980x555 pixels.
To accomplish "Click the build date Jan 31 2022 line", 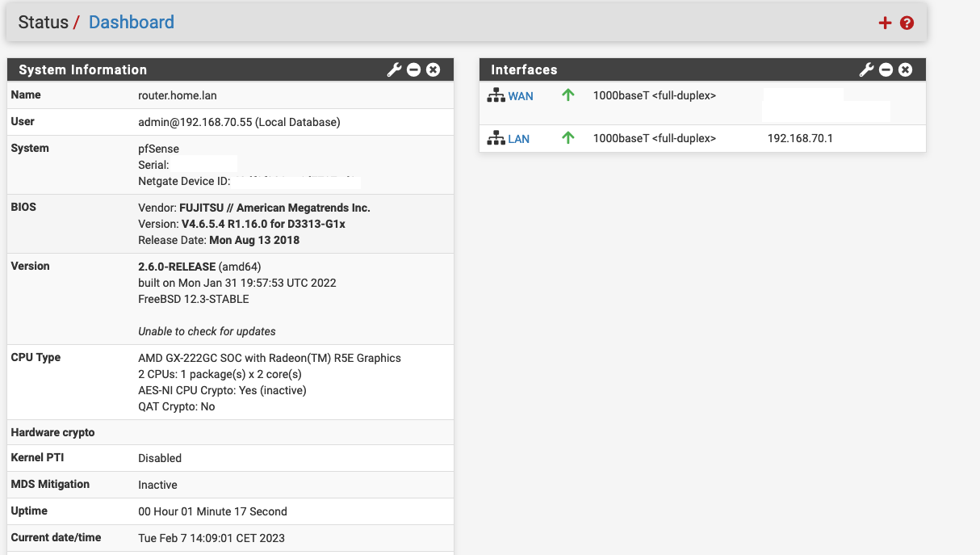I will pos(237,283).
